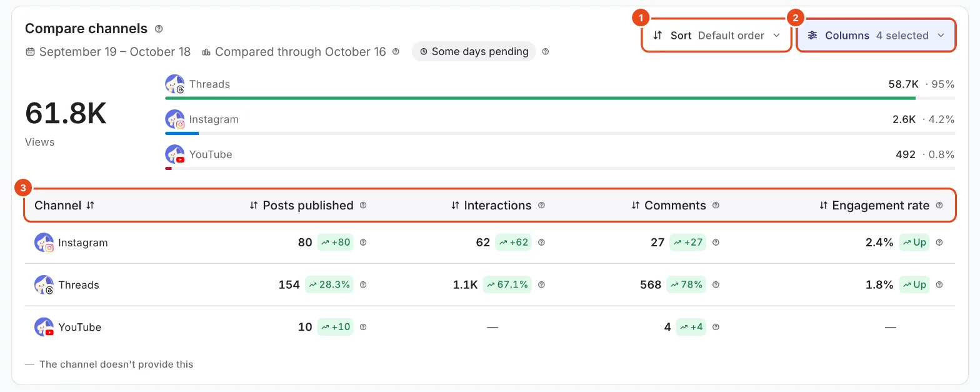Sort table by Posts published column

[x=254, y=206]
